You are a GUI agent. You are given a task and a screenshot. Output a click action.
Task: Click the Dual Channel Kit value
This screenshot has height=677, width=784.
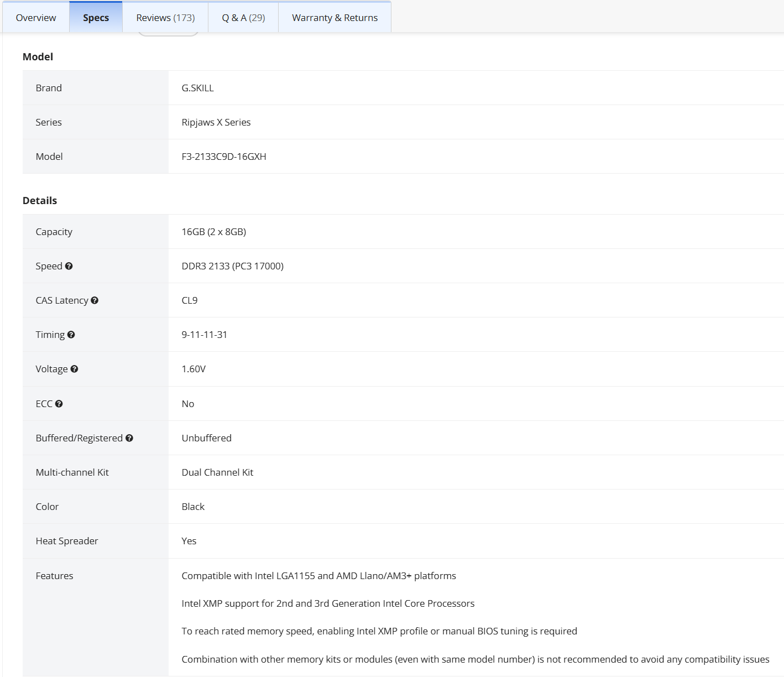click(217, 472)
